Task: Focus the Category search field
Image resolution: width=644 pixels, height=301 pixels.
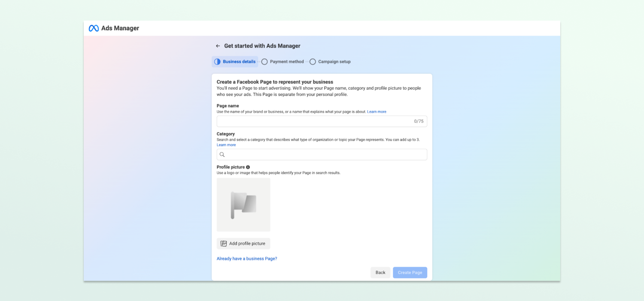Action: [322, 155]
